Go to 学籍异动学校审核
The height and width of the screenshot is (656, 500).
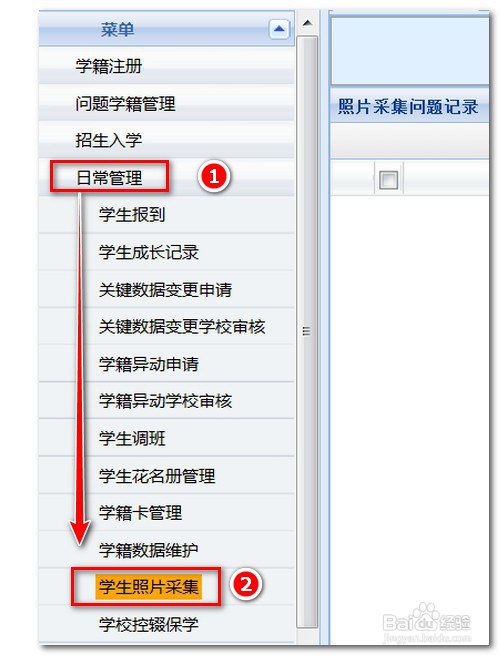(167, 401)
